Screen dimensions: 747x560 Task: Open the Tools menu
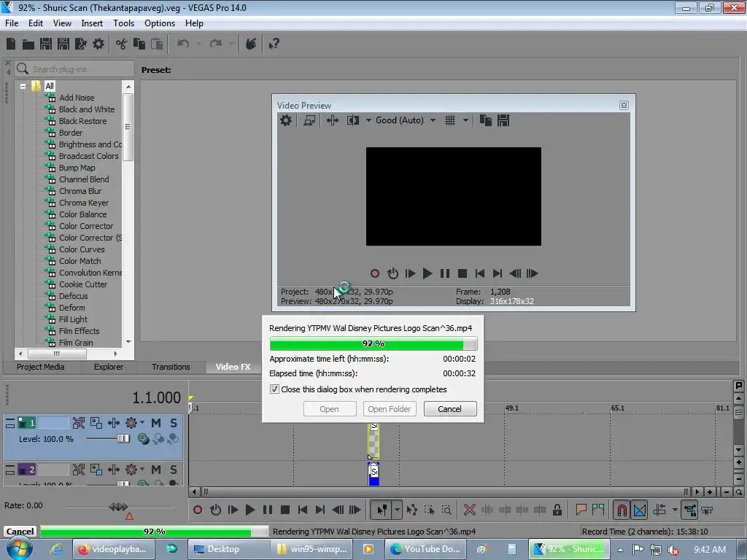click(x=123, y=23)
